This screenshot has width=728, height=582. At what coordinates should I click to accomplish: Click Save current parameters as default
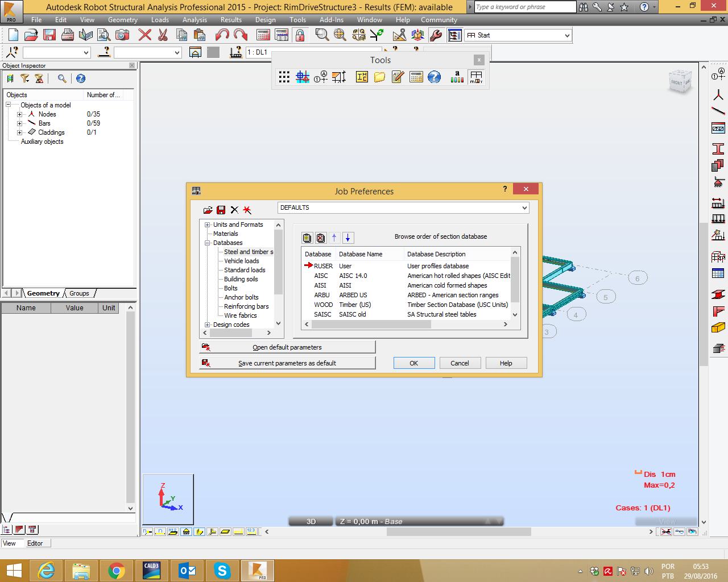287,362
